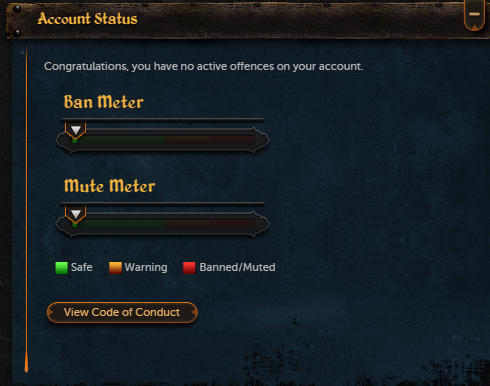490x386 pixels.
Task: Click the Account Status header title
Action: pyautogui.click(x=87, y=19)
